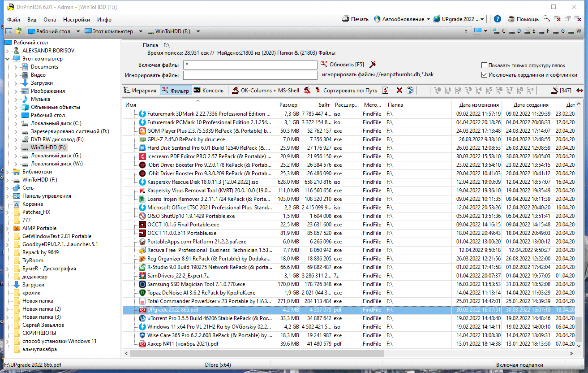Uncheck Исключать хардлинки и софтлинки

[x=484, y=75]
